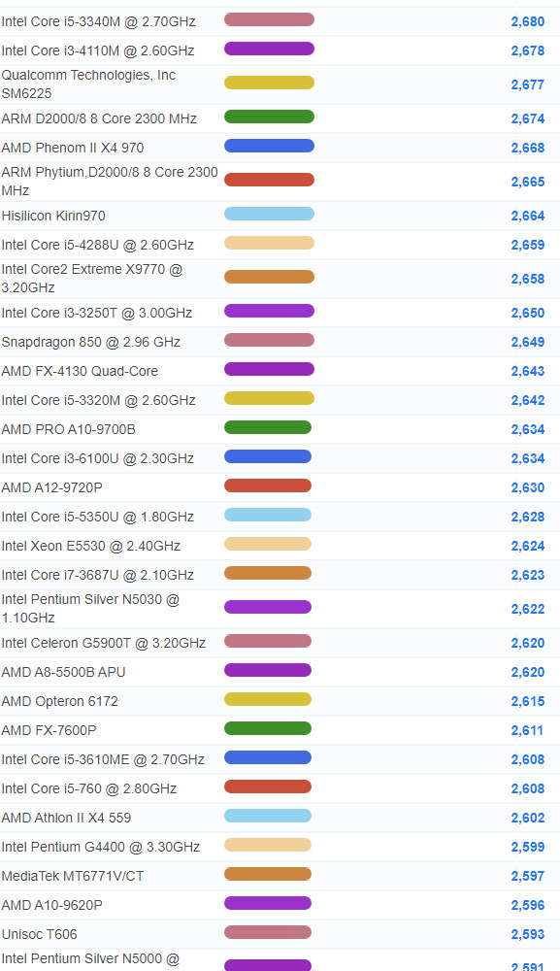Click the 2,628 score value
560x971 pixels.
pyautogui.click(x=528, y=518)
